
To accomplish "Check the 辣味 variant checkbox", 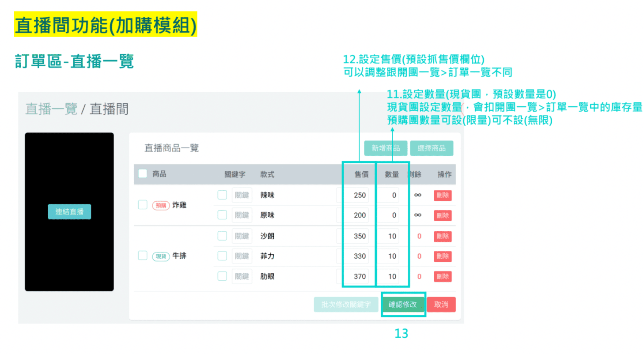I will (x=222, y=195).
